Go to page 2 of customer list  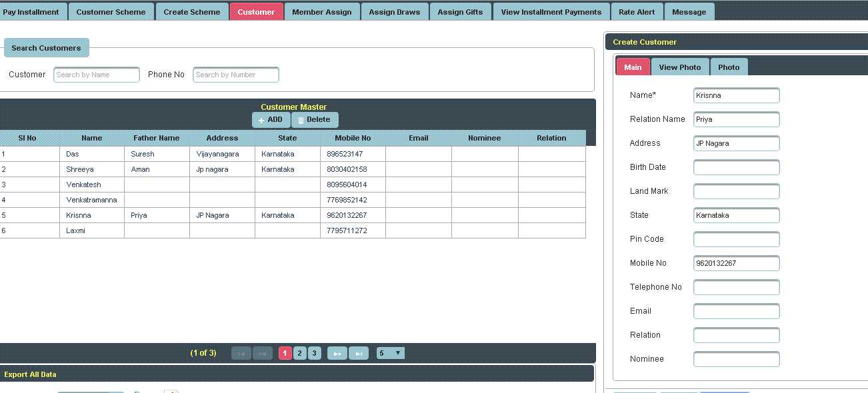(x=300, y=353)
